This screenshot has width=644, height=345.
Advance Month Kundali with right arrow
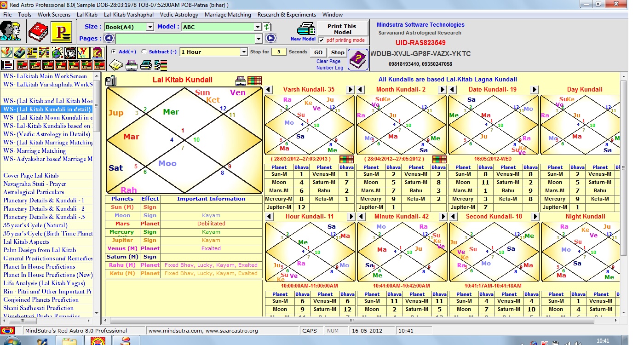(x=443, y=90)
